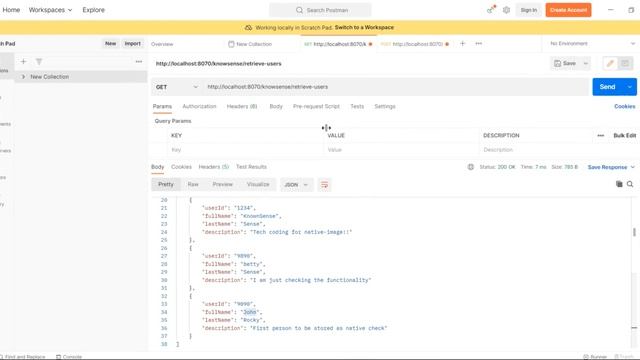Open the tab bar three-dot overflow menu
The height and width of the screenshot is (360, 640).
[x=478, y=43]
